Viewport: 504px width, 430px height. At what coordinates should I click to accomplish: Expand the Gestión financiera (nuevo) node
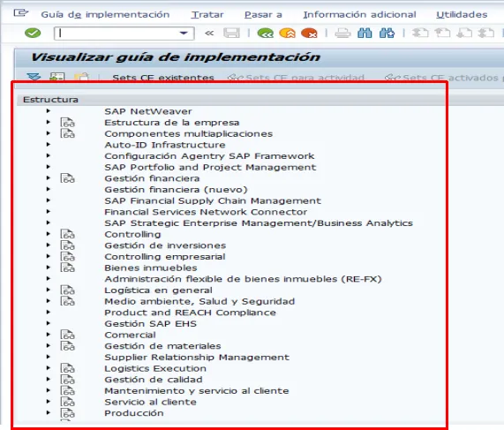click(49, 189)
